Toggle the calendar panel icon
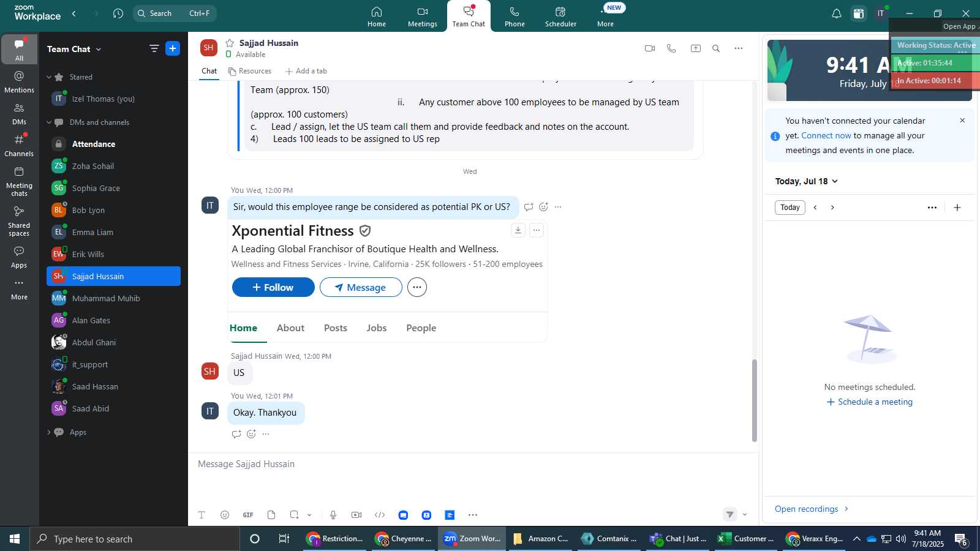Image resolution: width=980 pixels, height=551 pixels. click(x=859, y=13)
